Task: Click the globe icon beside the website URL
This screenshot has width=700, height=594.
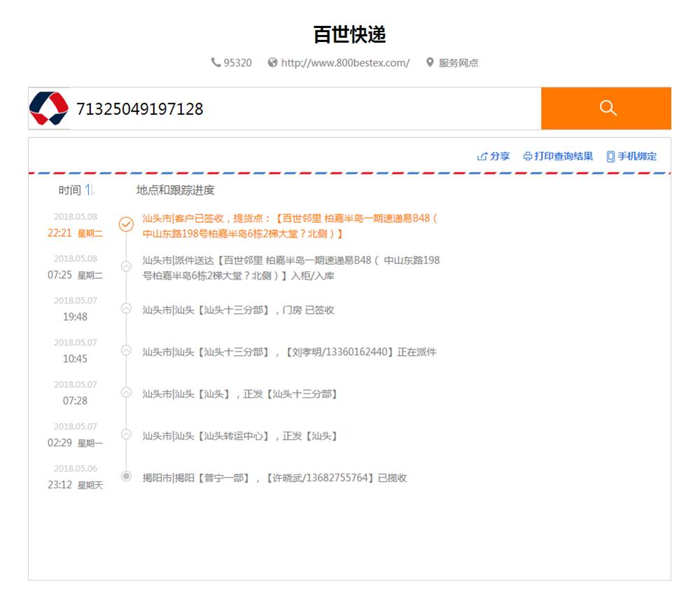Action: point(272,62)
